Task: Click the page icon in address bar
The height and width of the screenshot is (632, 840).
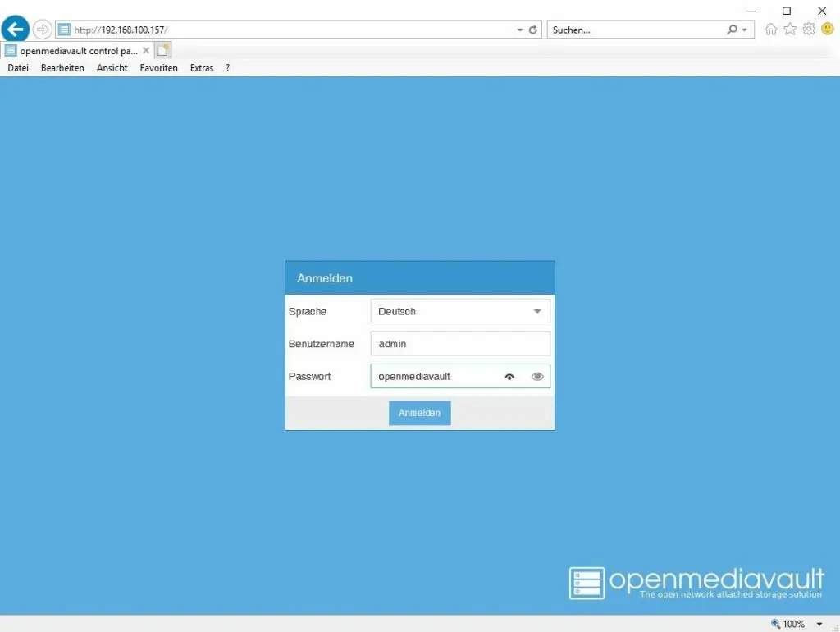Action: point(64,30)
